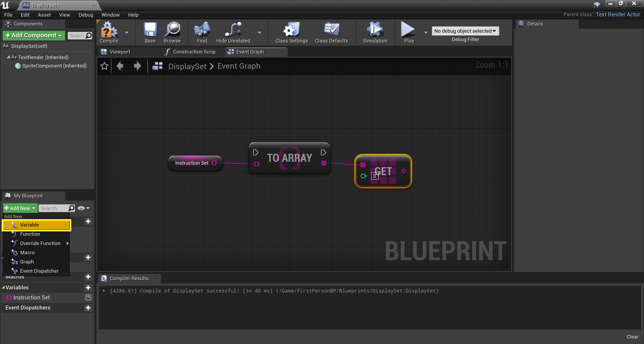The width and height of the screenshot is (644, 344).
Task: Star the Event Graph as favorite
Action: pyautogui.click(x=104, y=66)
